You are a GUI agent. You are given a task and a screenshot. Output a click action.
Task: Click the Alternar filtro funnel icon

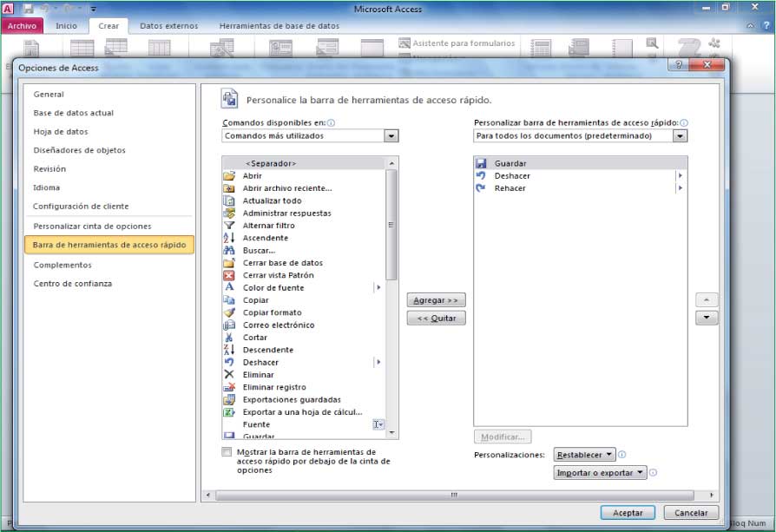click(228, 225)
